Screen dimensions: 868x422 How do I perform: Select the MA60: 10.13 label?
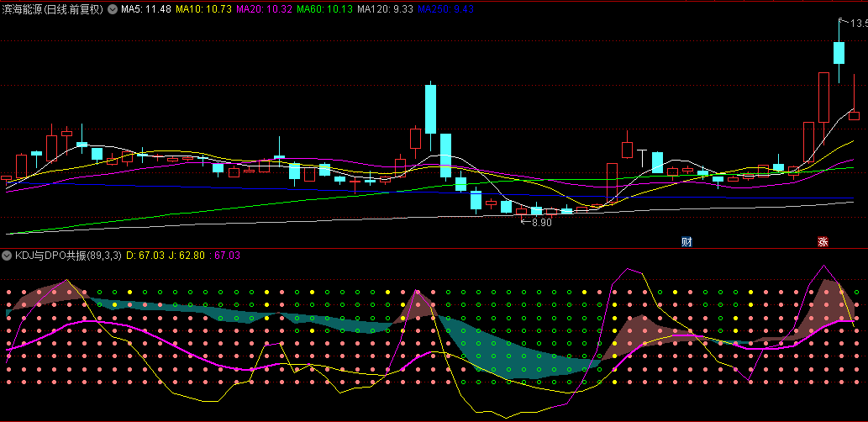[x=325, y=9]
